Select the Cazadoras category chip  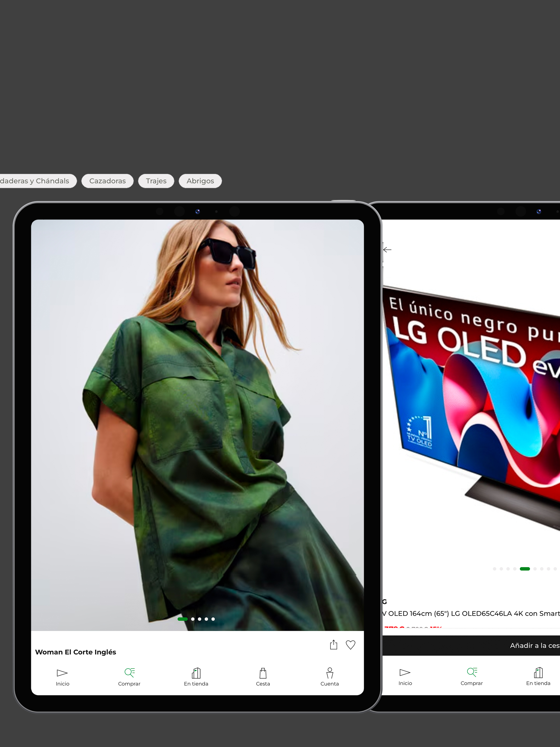107,181
